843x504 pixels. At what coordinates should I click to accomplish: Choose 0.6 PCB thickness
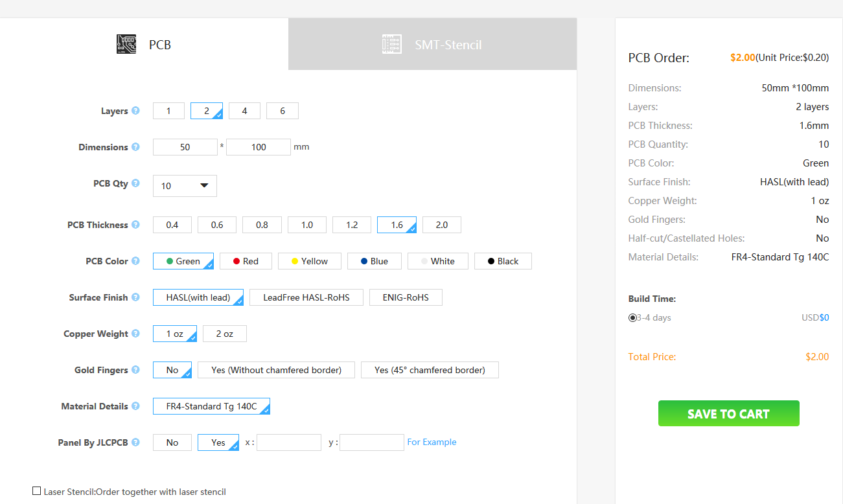(x=217, y=225)
